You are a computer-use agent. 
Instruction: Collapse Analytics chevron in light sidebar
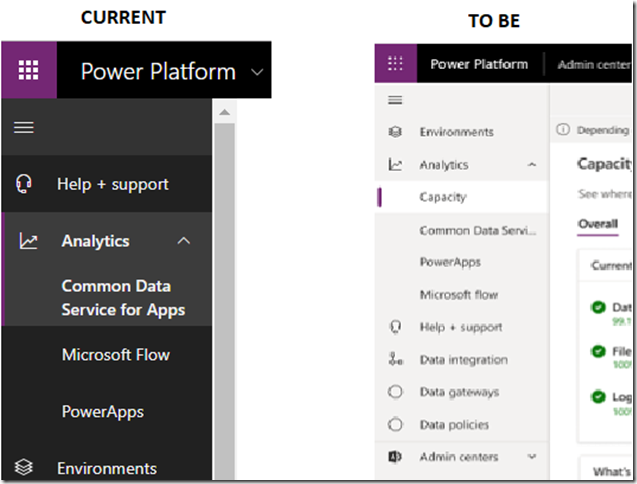click(x=532, y=165)
